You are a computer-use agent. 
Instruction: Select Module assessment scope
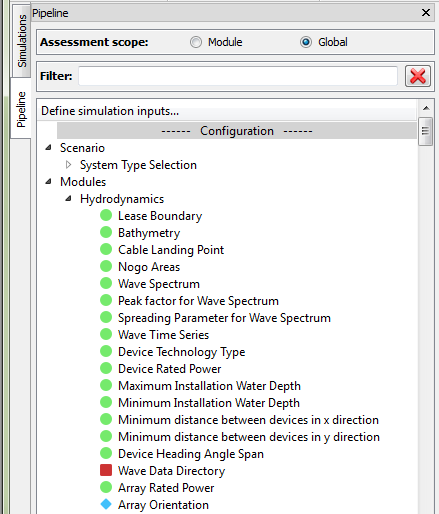coord(196,42)
